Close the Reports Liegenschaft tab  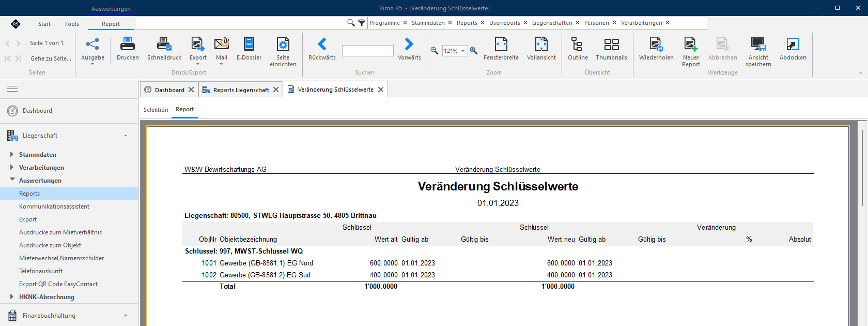276,90
